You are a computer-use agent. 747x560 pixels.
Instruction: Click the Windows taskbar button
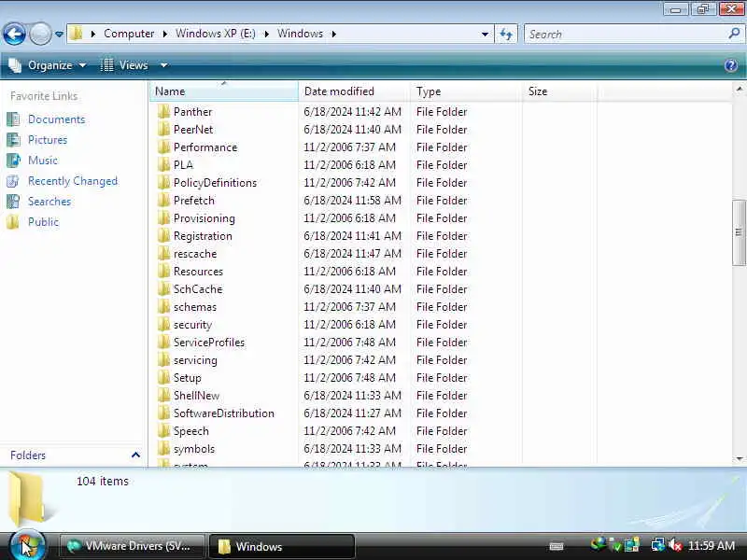[x=282, y=546]
